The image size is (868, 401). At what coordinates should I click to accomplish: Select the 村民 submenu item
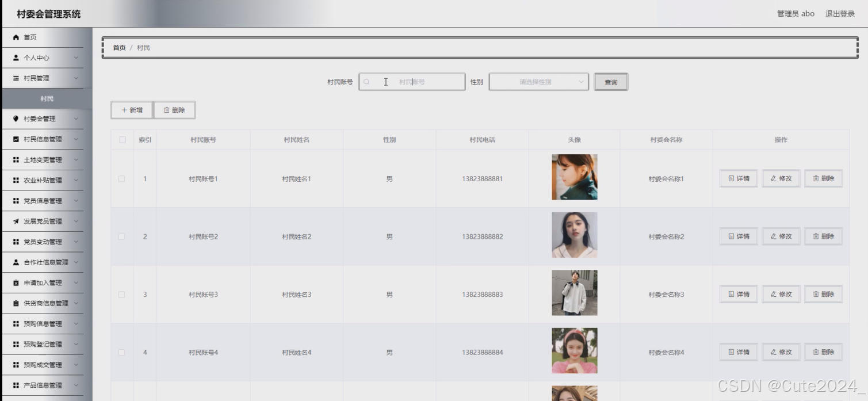point(47,99)
